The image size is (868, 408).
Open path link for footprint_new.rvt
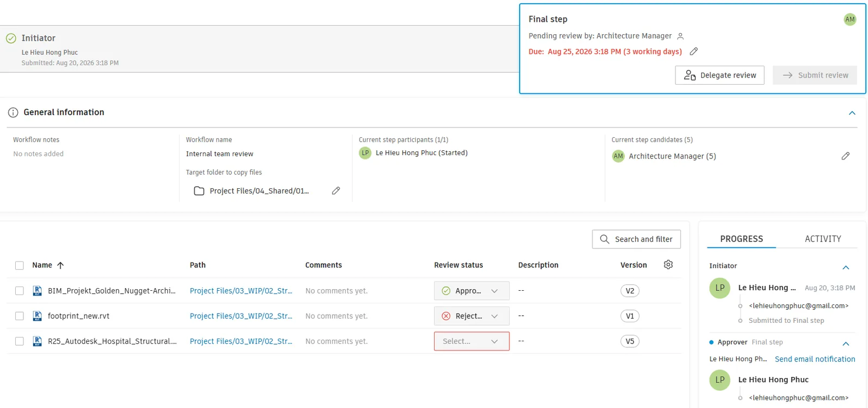point(241,316)
